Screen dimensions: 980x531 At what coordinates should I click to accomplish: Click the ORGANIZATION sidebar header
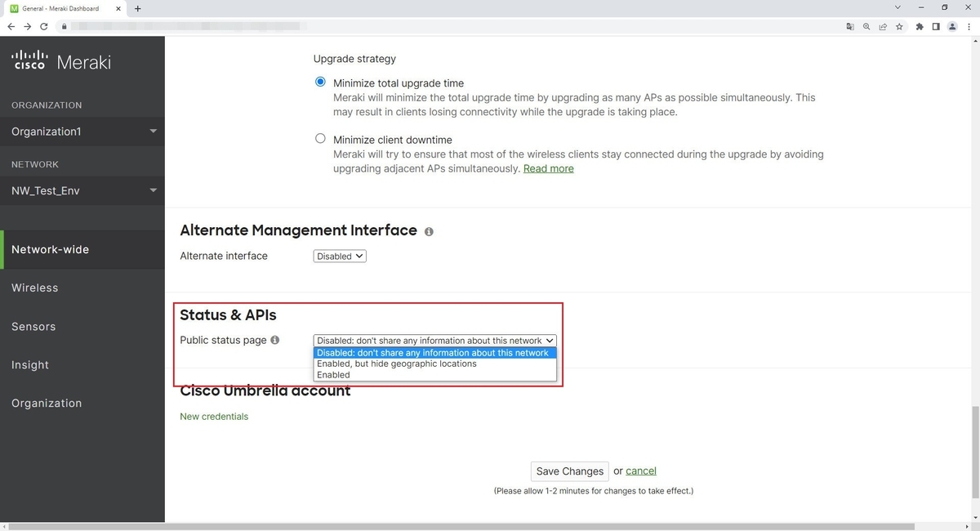(47, 105)
